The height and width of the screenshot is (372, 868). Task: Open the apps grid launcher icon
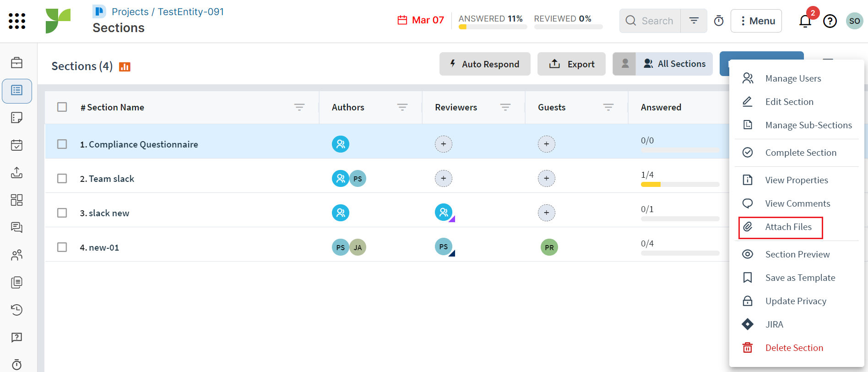[17, 21]
